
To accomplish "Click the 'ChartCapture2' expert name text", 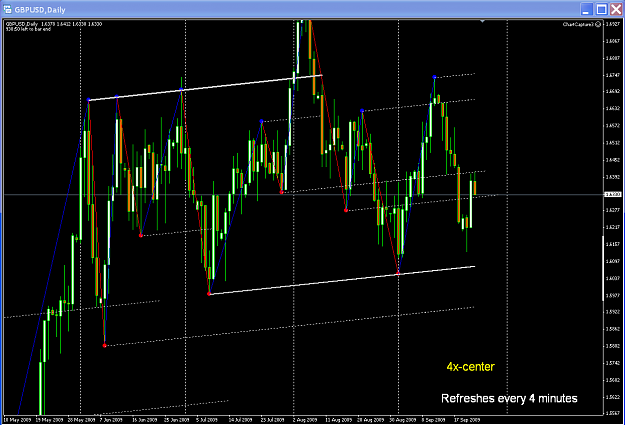I will (578, 24).
